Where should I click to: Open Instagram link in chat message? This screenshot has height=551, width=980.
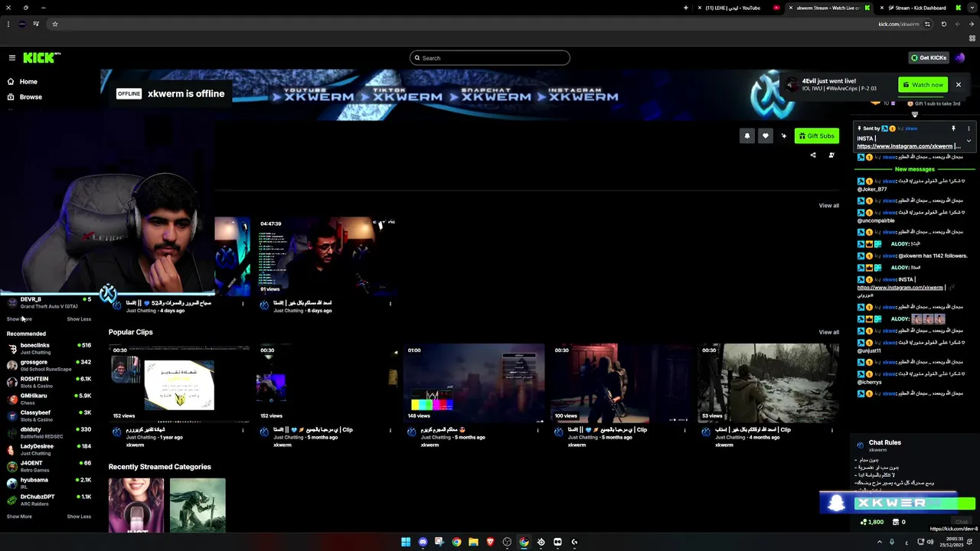[x=900, y=288]
